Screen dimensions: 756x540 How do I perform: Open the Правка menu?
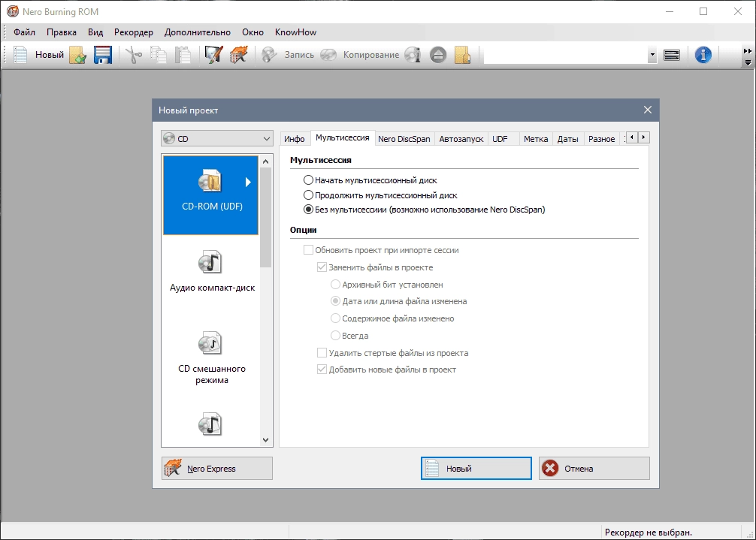tap(61, 32)
